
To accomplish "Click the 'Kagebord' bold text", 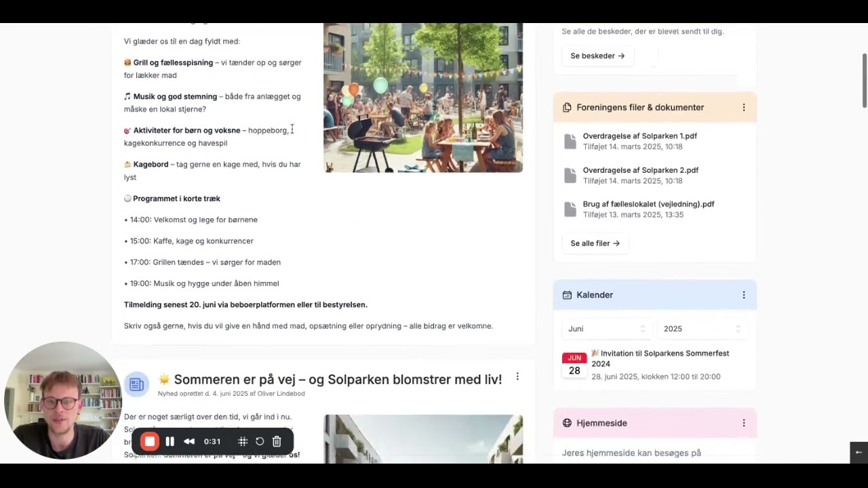I will [x=151, y=164].
